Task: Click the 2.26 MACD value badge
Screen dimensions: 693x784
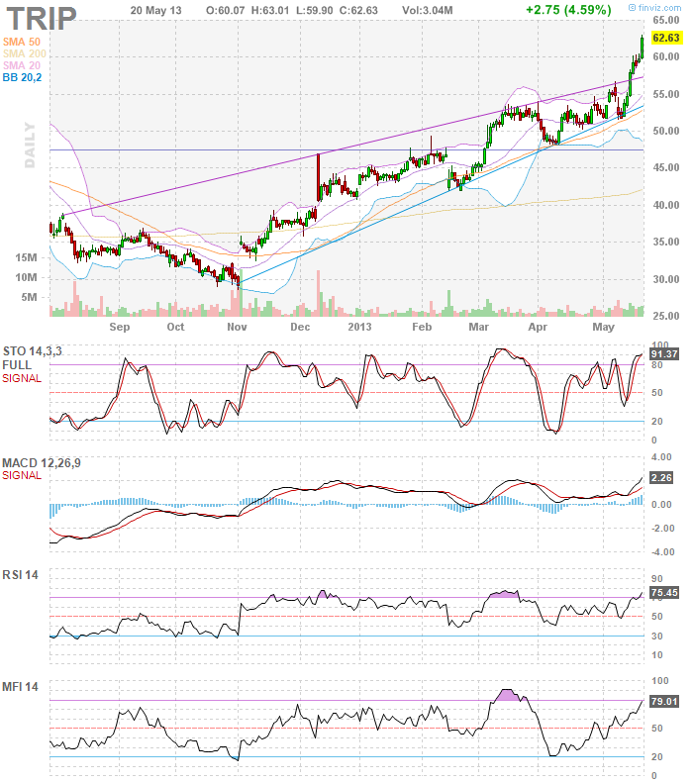Action: [661, 478]
